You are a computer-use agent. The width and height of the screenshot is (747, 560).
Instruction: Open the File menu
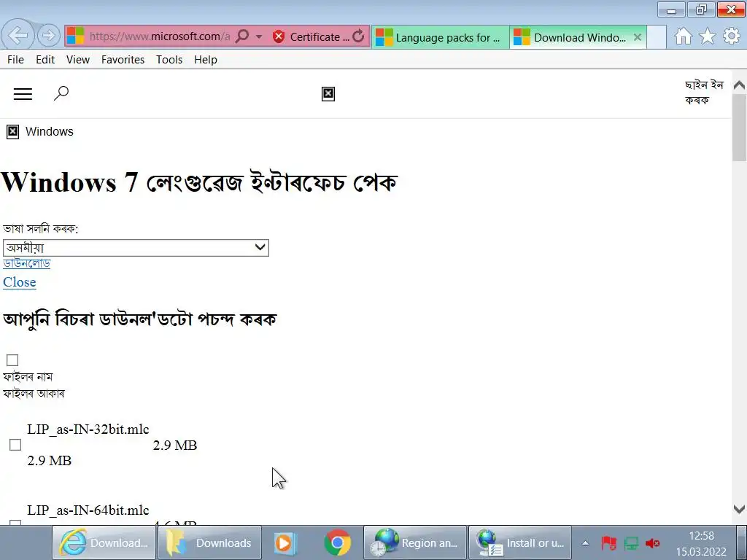[16, 60]
